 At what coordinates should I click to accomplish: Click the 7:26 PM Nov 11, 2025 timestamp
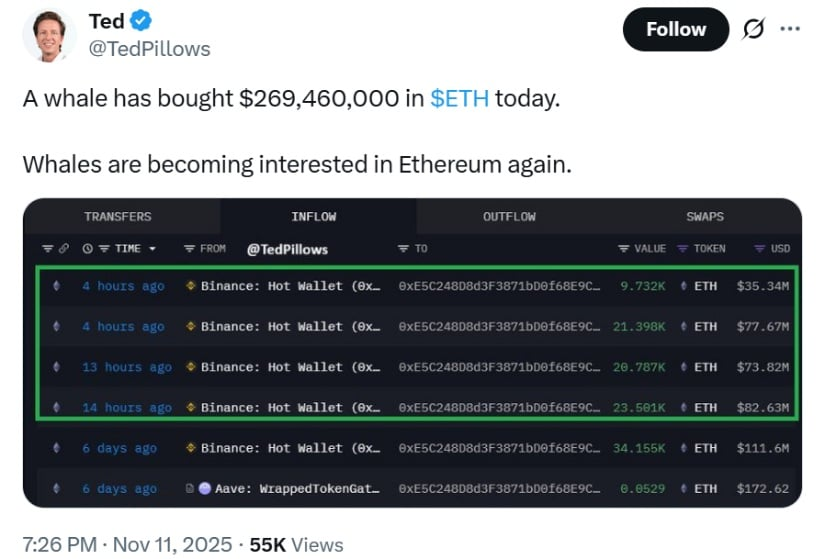(x=126, y=545)
